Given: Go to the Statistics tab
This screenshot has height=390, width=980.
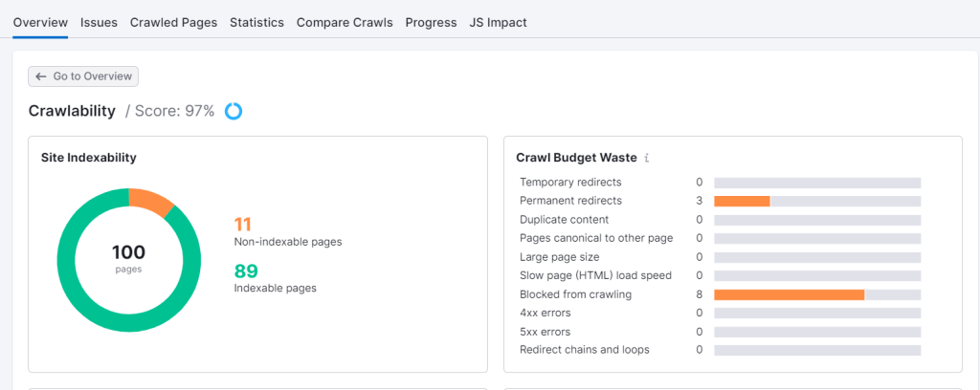Looking at the screenshot, I should (256, 22).
